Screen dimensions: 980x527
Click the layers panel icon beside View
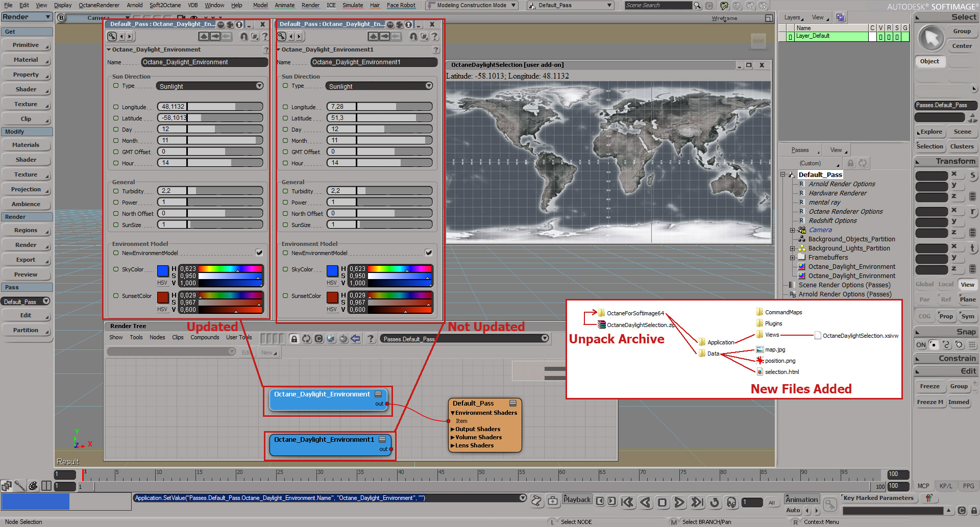(840, 17)
